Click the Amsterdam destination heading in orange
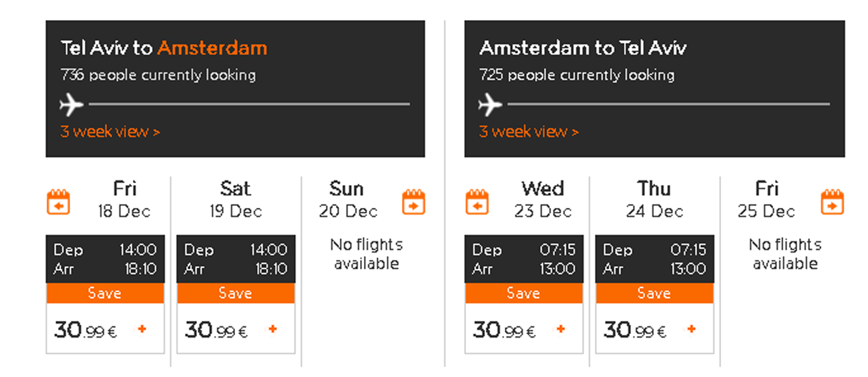The image size is (868, 377). (212, 48)
